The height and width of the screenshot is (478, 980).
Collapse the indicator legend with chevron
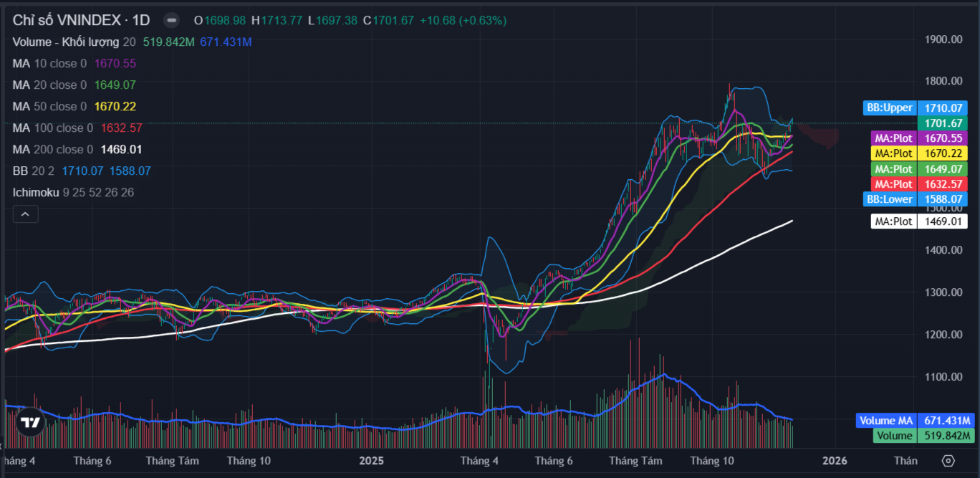(x=25, y=214)
